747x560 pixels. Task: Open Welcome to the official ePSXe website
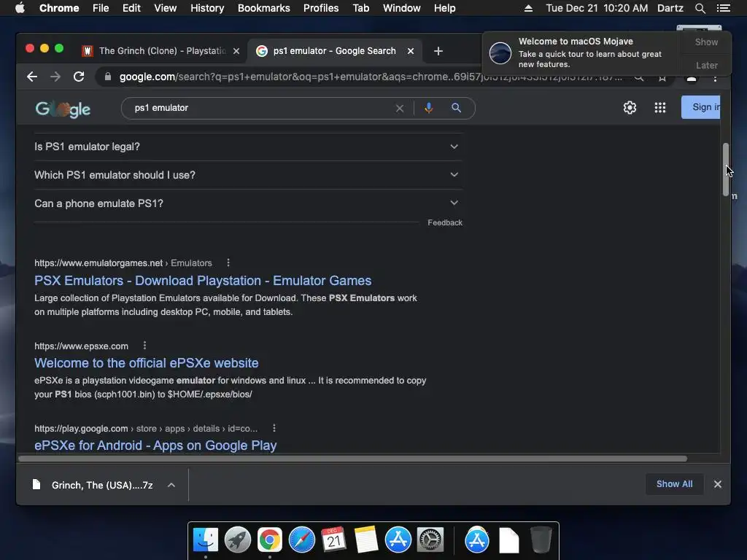146,363
